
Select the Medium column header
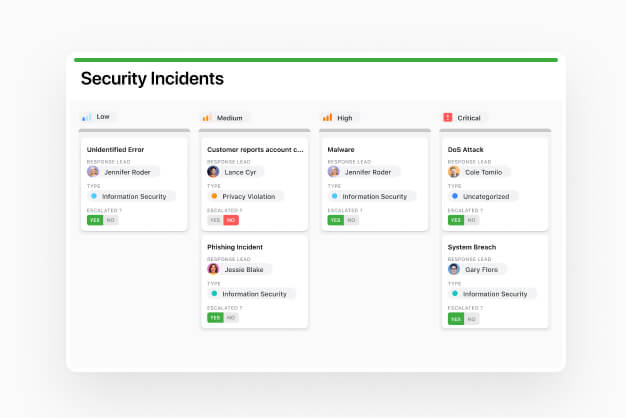(x=229, y=118)
